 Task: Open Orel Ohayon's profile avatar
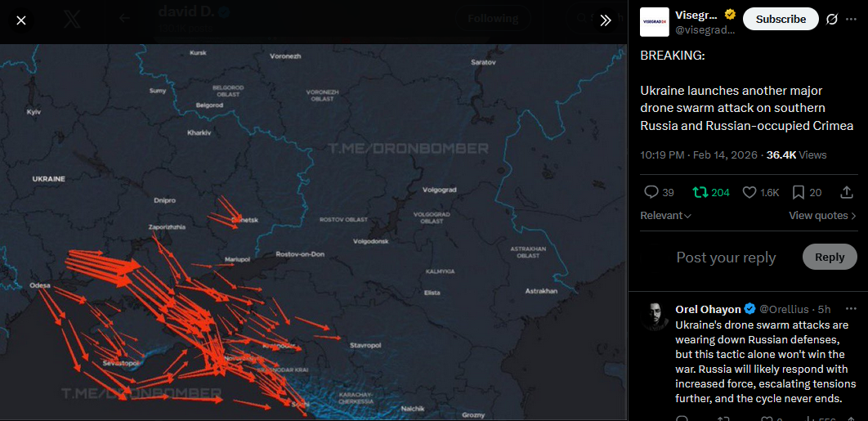[x=655, y=316]
